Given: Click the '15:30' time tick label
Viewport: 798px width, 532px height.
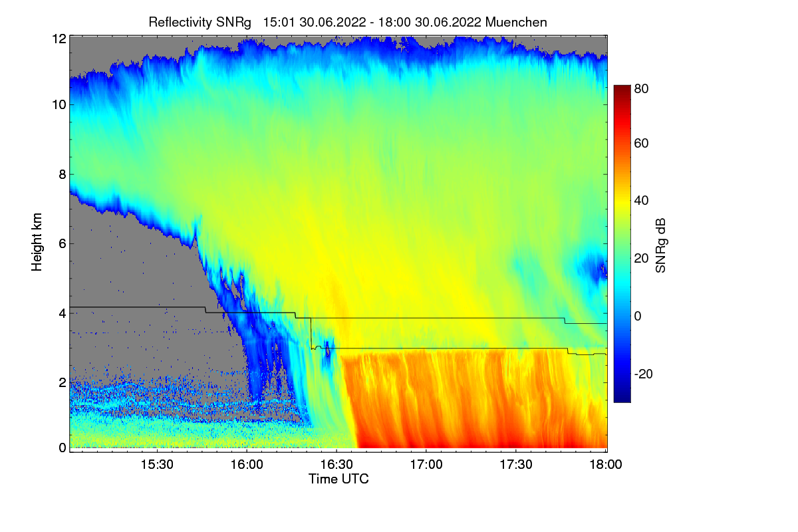Looking at the screenshot, I should (x=157, y=465).
